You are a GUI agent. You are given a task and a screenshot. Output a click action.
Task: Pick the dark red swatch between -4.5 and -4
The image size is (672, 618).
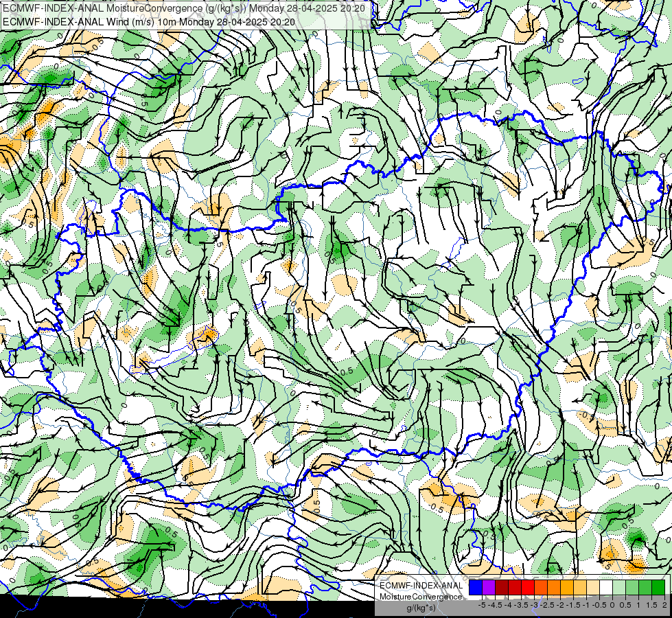[502, 587]
